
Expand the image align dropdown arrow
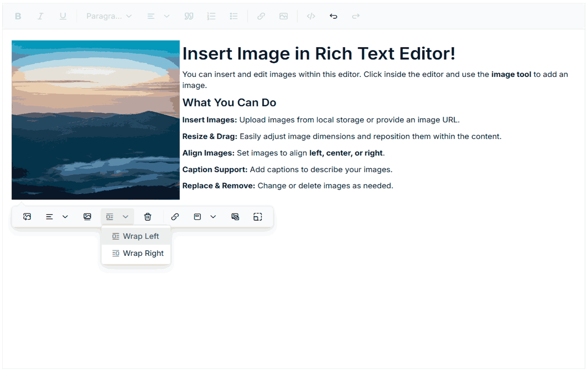tap(65, 217)
